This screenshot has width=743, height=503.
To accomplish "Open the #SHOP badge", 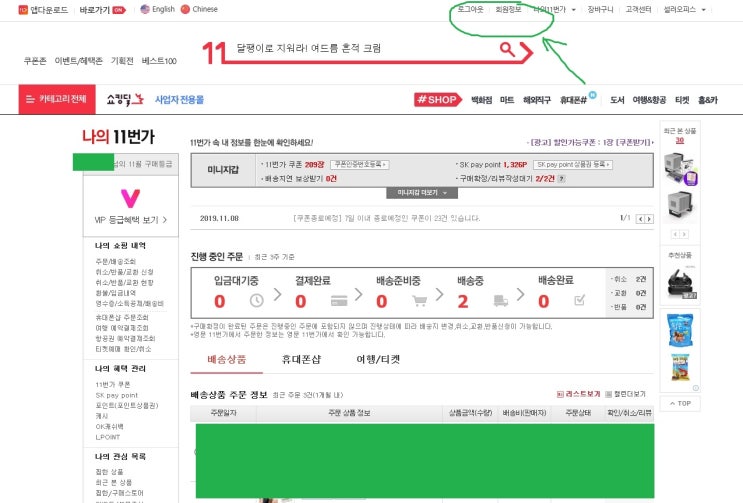I will coord(437,99).
